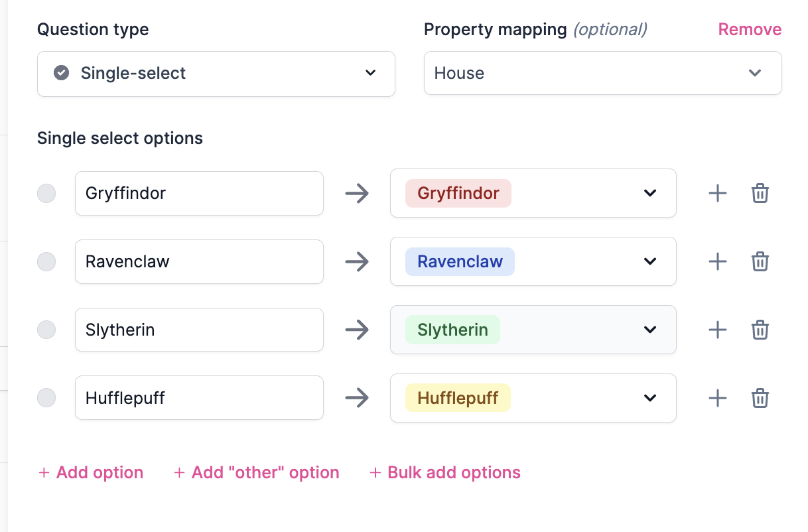Click the plus icon next to Gryffindor
The width and height of the screenshot is (808, 532).
coord(718,194)
